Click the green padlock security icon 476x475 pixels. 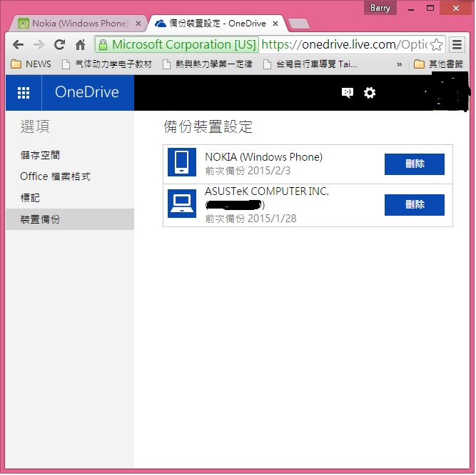pos(103,45)
